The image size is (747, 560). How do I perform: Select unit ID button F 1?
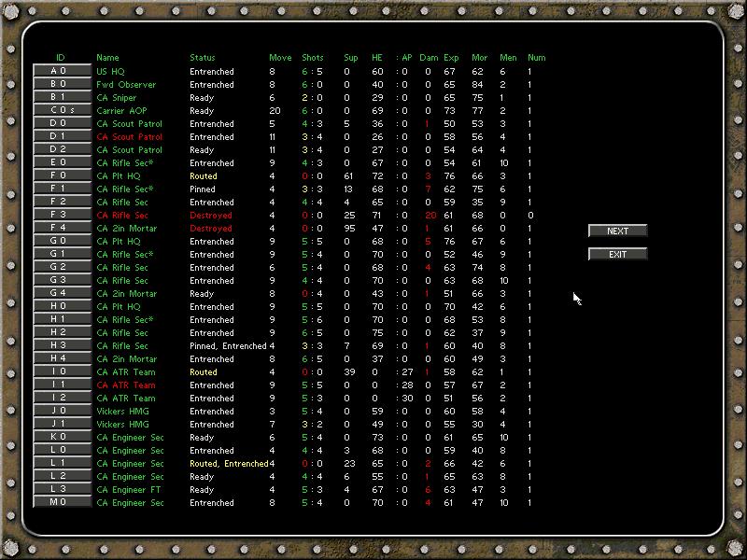click(62, 189)
